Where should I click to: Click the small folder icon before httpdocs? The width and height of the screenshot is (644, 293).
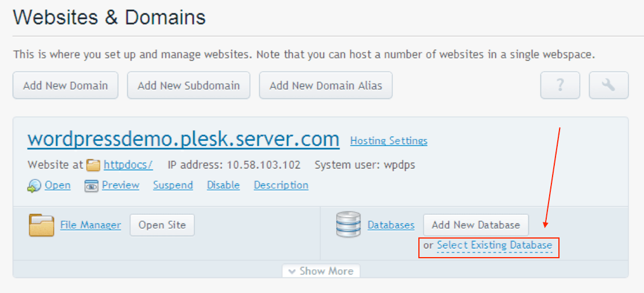[93, 165]
